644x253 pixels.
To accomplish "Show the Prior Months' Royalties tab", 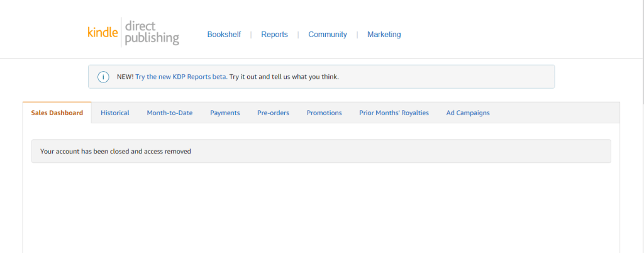I will click(394, 113).
